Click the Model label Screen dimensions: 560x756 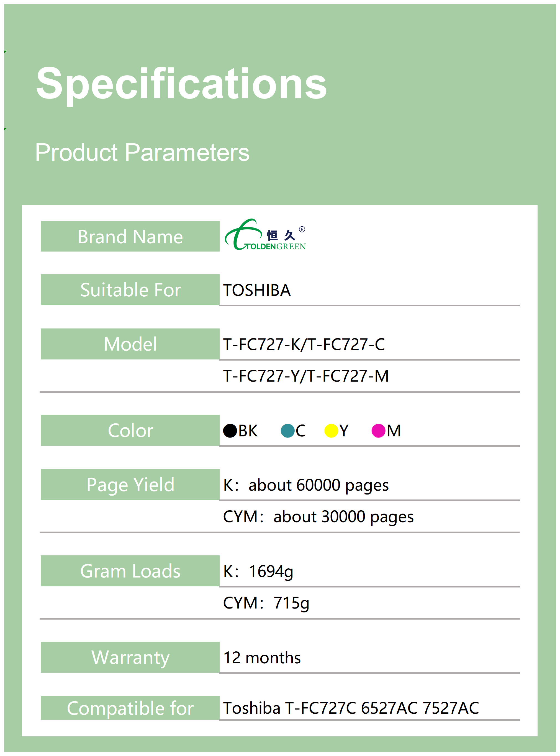(130, 344)
